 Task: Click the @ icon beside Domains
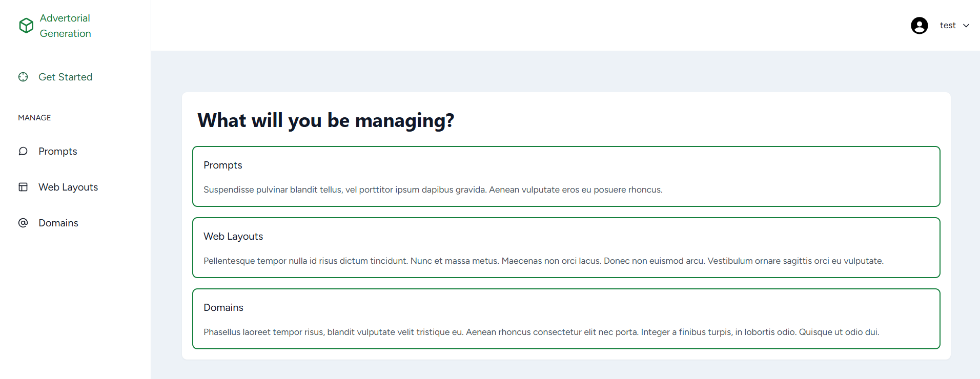click(x=23, y=223)
